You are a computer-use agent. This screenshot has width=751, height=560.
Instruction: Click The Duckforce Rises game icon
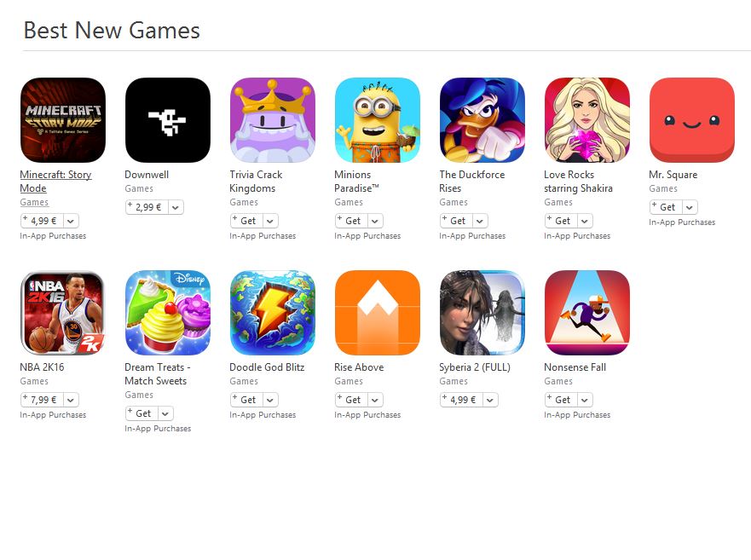(482, 120)
